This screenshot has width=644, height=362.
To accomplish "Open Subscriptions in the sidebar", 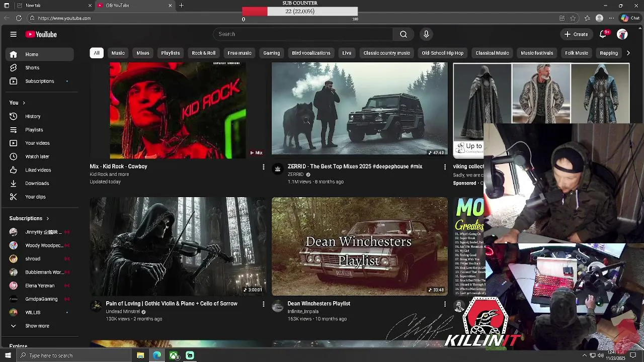I will coord(40,81).
